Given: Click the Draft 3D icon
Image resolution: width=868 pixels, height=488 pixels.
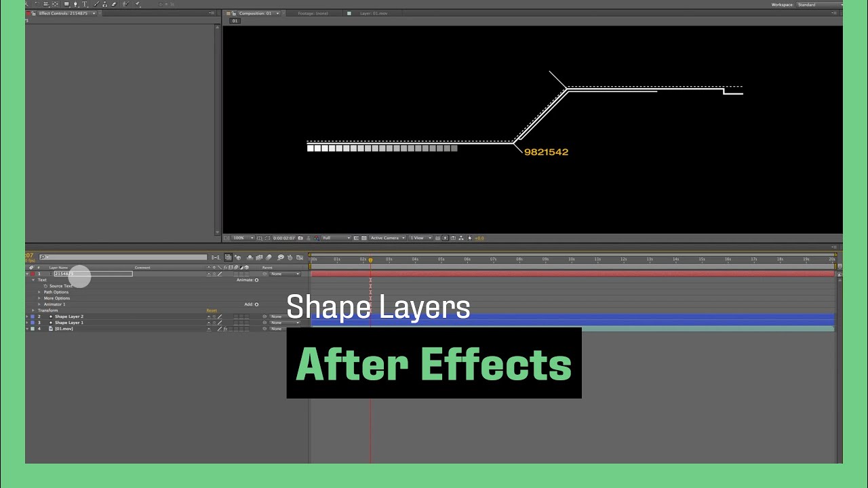Looking at the screenshot, I should 237,258.
